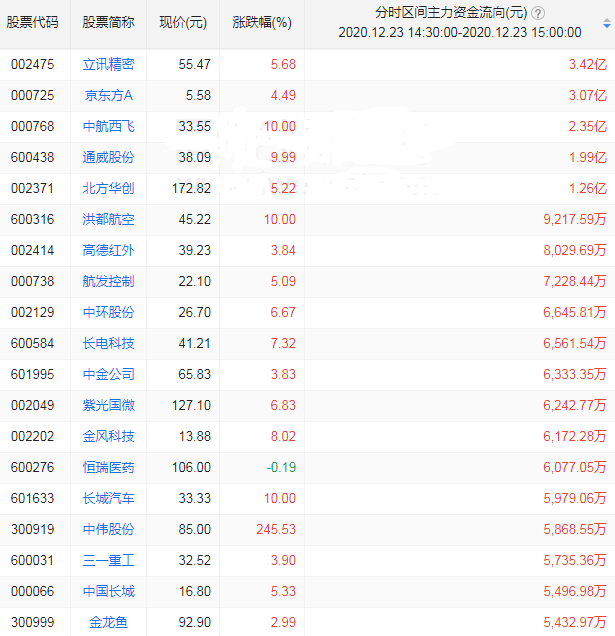Select stock code 300919
Image resolution: width=615 pixels, height=636 pixels.
(32, 529)
